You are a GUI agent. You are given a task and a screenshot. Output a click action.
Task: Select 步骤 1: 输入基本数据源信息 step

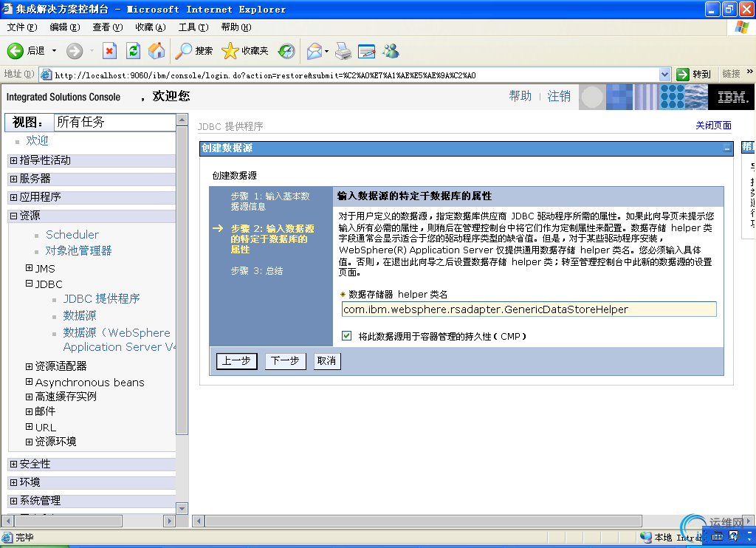click(x=270, y=201)
